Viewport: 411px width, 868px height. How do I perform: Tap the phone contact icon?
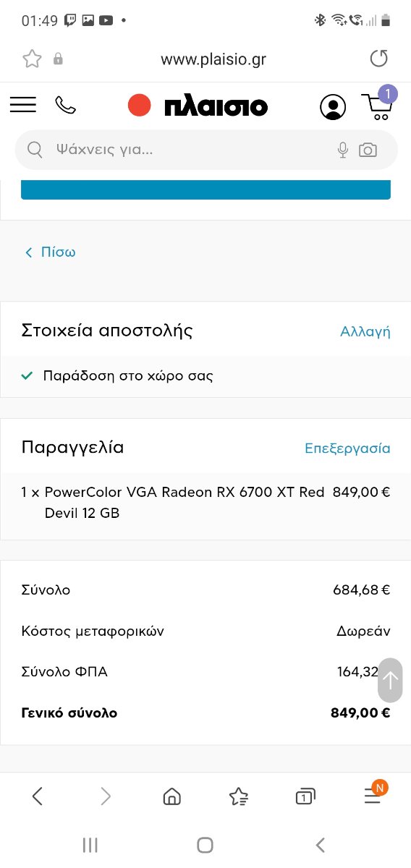click(x=65, y=106)
